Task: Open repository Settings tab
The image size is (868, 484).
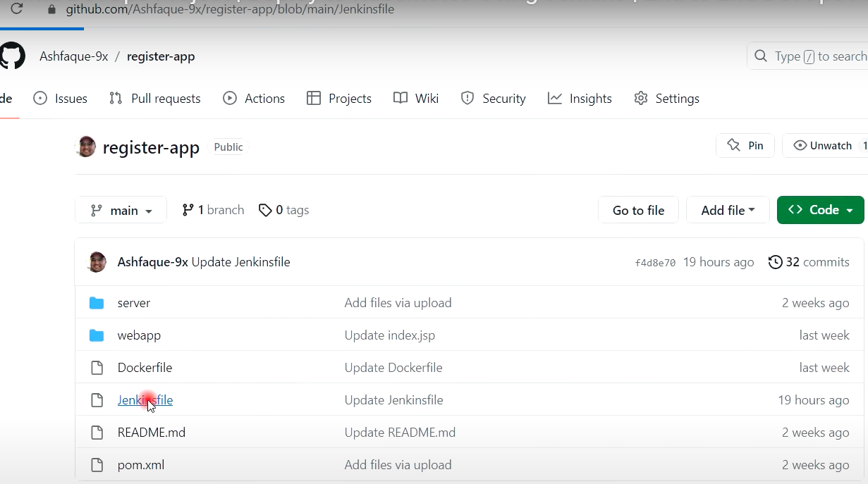Action: [x=666, y=99]
